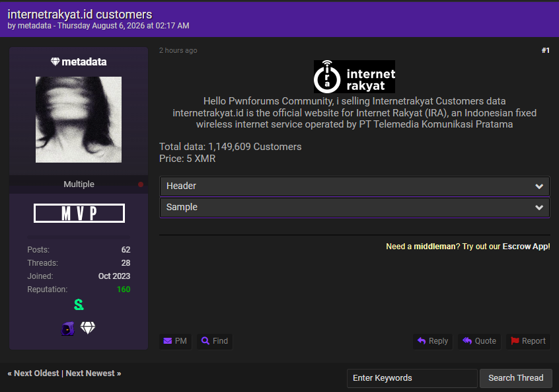
Task: Click the envelope icon on PM button
Action: 168,341
